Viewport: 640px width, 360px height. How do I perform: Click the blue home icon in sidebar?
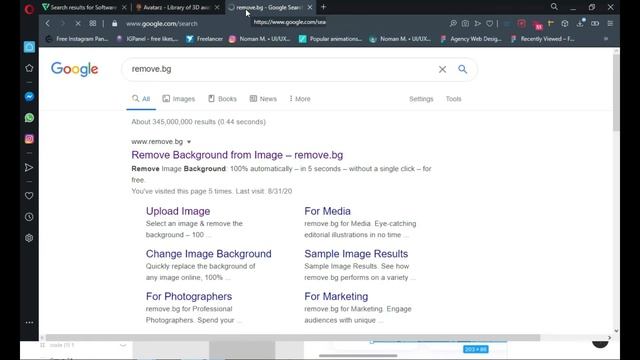pyautogui.click(x=29, y=47)
